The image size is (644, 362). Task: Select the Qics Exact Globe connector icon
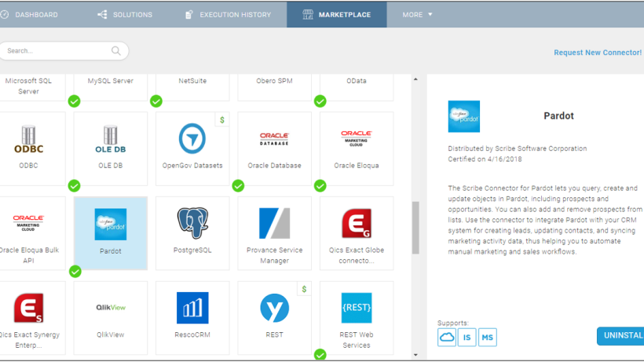pos(356,223)
